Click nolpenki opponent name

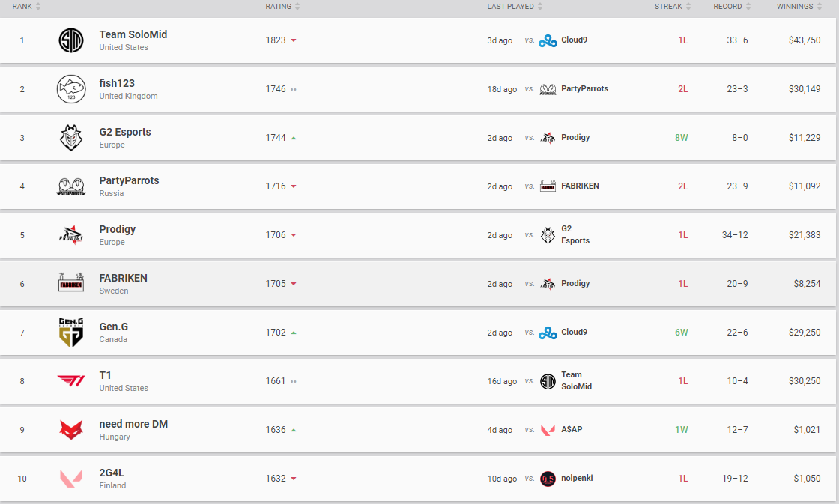click(x=577, y=479)
